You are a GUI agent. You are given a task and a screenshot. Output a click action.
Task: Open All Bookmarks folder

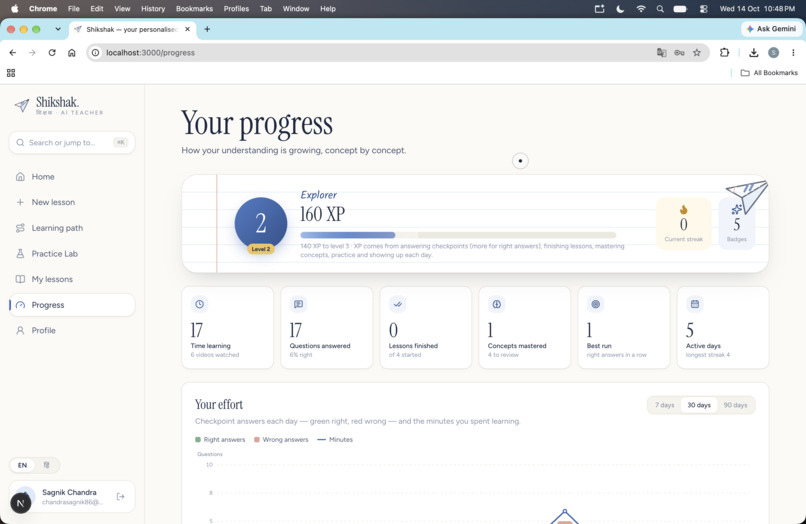coord(769,73)
